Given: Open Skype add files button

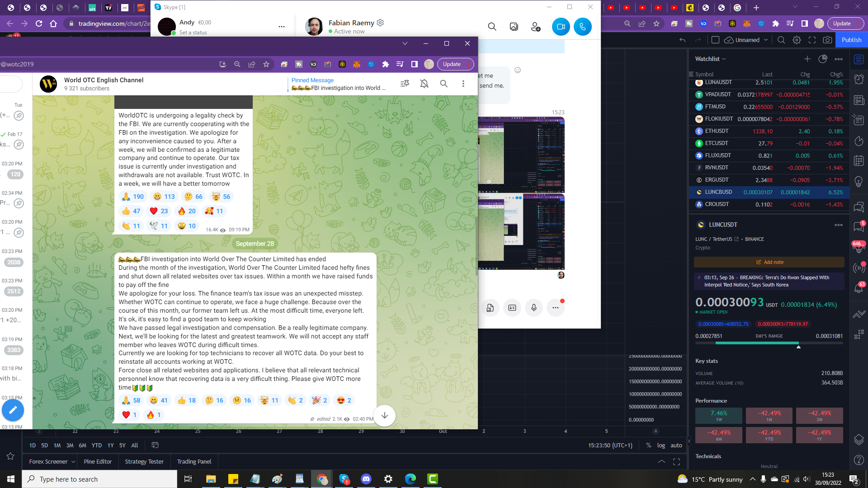Looking at the screenshot, I should (x=490, y=308).
